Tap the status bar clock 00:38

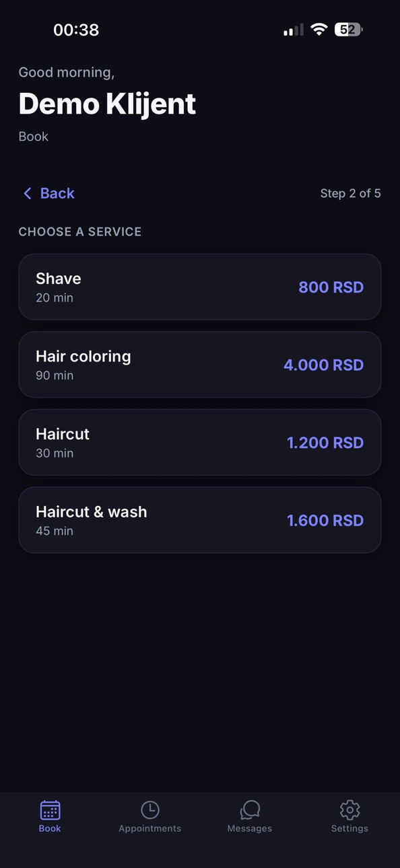point(76,30)
